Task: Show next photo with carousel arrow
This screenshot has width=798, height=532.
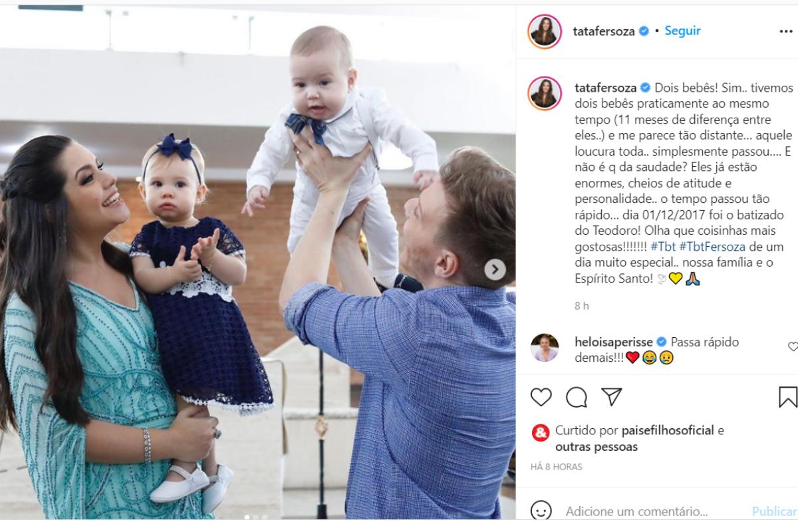Action: (495, 269)
